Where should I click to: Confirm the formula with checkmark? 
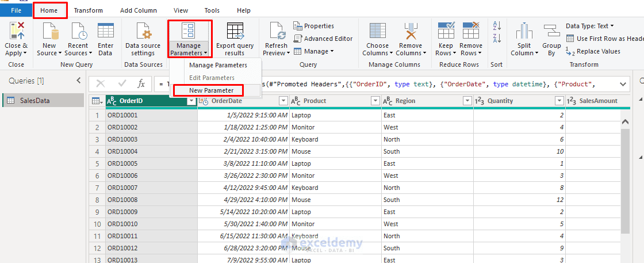(x=122, y=84)
